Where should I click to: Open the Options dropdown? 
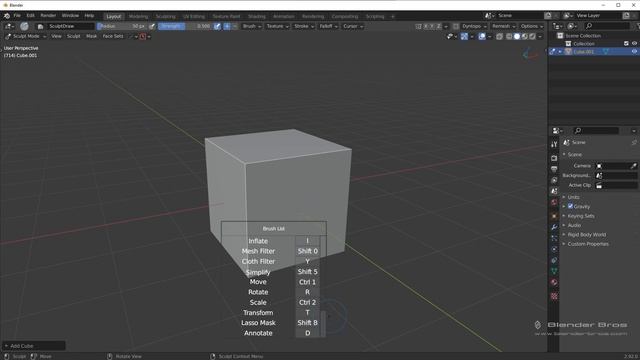tap(532, 26)
